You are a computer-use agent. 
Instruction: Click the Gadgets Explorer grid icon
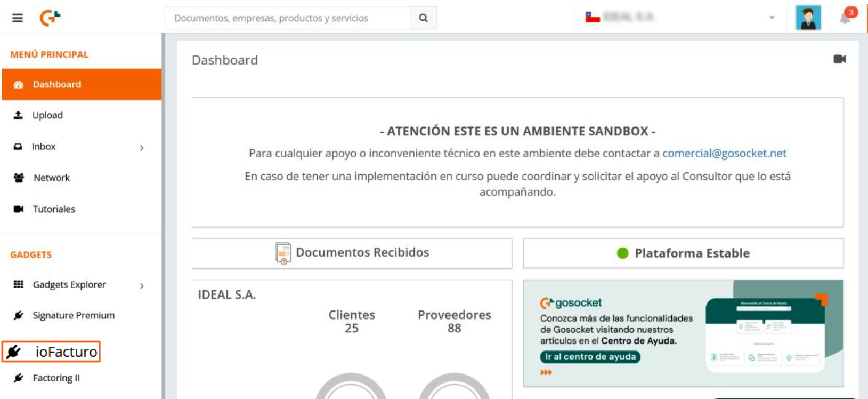pos(19,284)
